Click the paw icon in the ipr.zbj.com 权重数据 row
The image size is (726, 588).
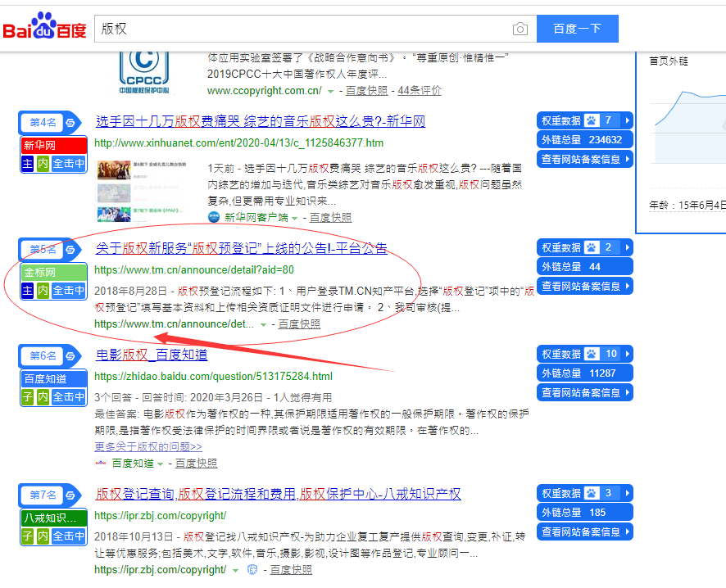pyautogui.click(x=592, y=493)
